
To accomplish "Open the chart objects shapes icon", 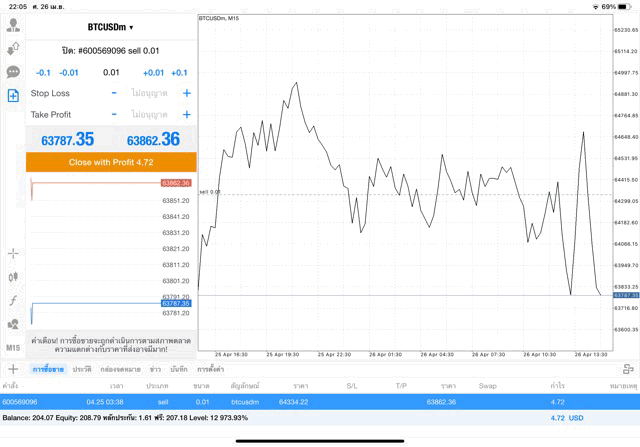I will click(x=13, y=324).
